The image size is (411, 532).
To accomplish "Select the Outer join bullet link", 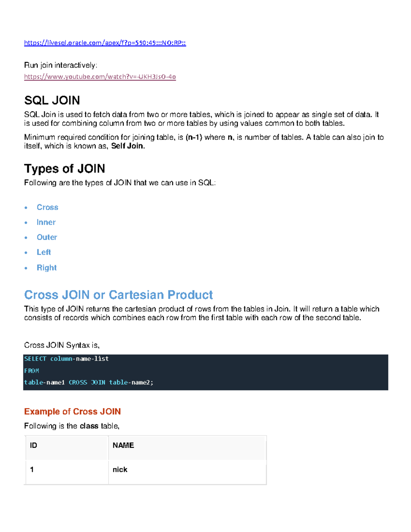I will (47, 237).
